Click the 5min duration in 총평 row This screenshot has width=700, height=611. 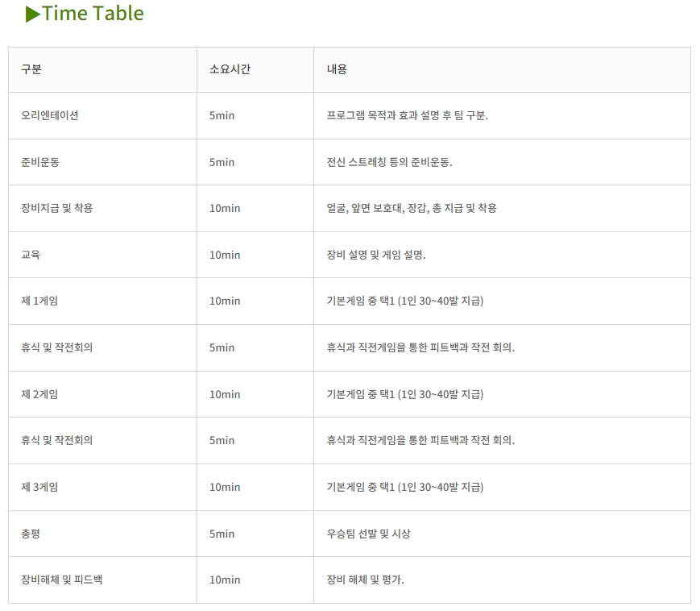click(x=222, y=534)
